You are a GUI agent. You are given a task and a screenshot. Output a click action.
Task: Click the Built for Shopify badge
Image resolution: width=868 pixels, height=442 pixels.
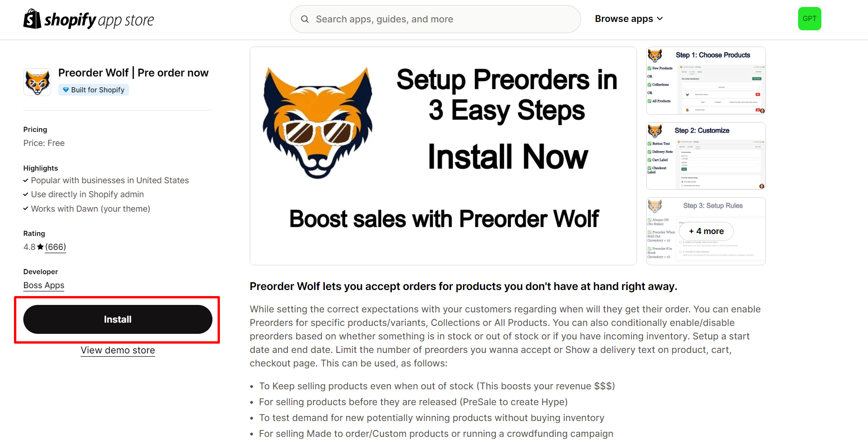94,90
